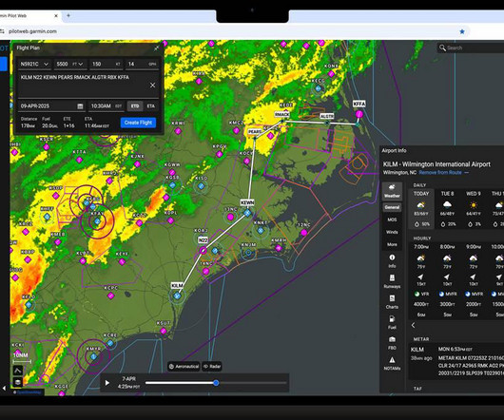
Task: Click the 7:00PM hourly forecast column
Action: pyautogui.click(x=421, y=280)
